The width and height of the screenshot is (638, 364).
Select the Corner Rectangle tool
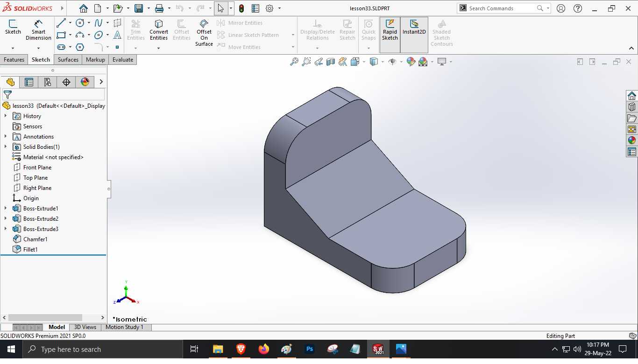pyautogui.click(x=61, y=35)
